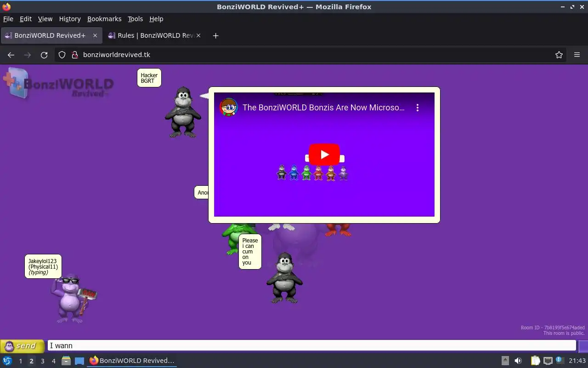Click the Hacker BGRT gorilla character
This screenshot has height=368, width=588.
[x=183, y=112]
